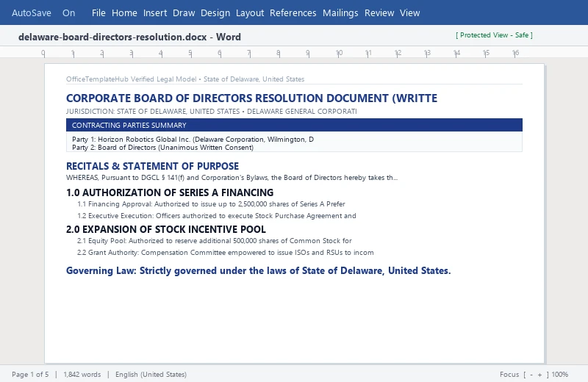Select the Draw tab
The image size is (588, 382).
[184, 12]
